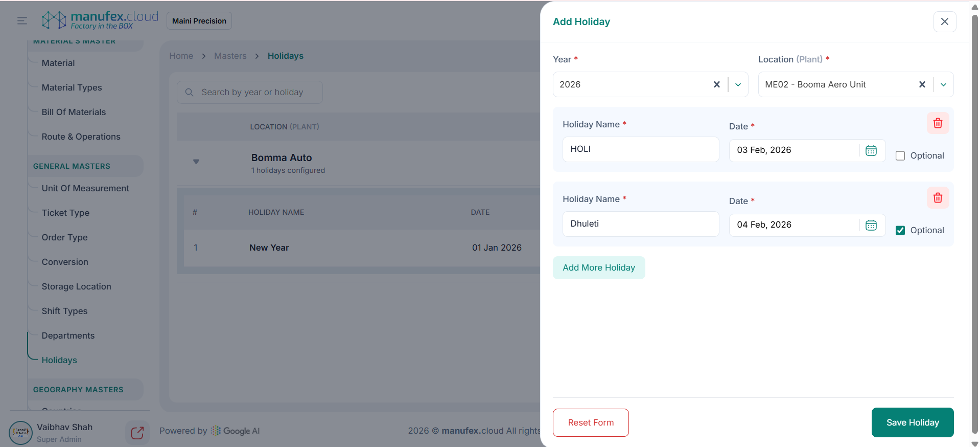Open the Year dropdown
Viewport: 980px width, 447px height.
pos(738,85)
